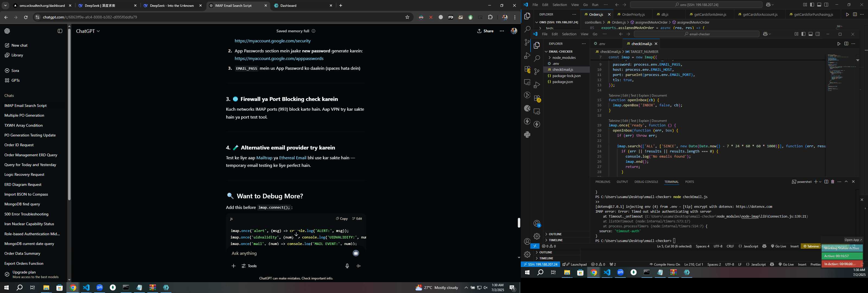
Task: Open the ChatGPT model selector dropdown
Action: pyautogui.click(x=88, y=31)
